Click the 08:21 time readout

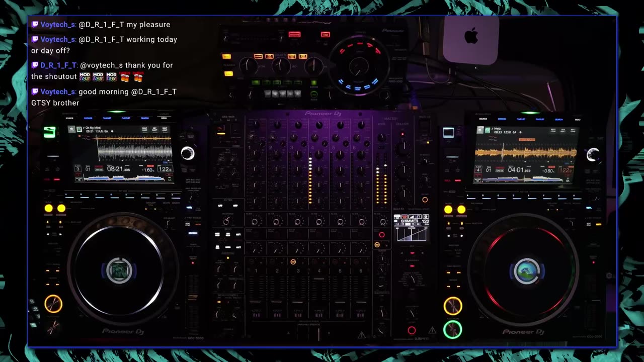pos(118,169)
